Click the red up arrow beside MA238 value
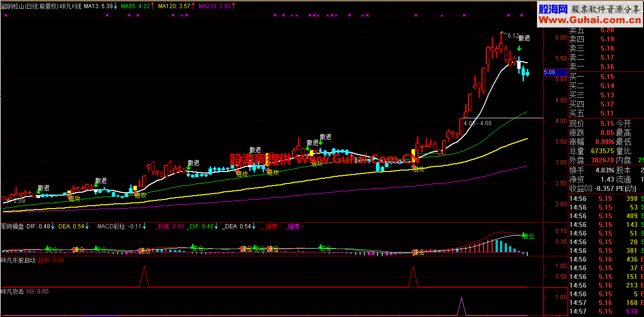 pos(233,6)
